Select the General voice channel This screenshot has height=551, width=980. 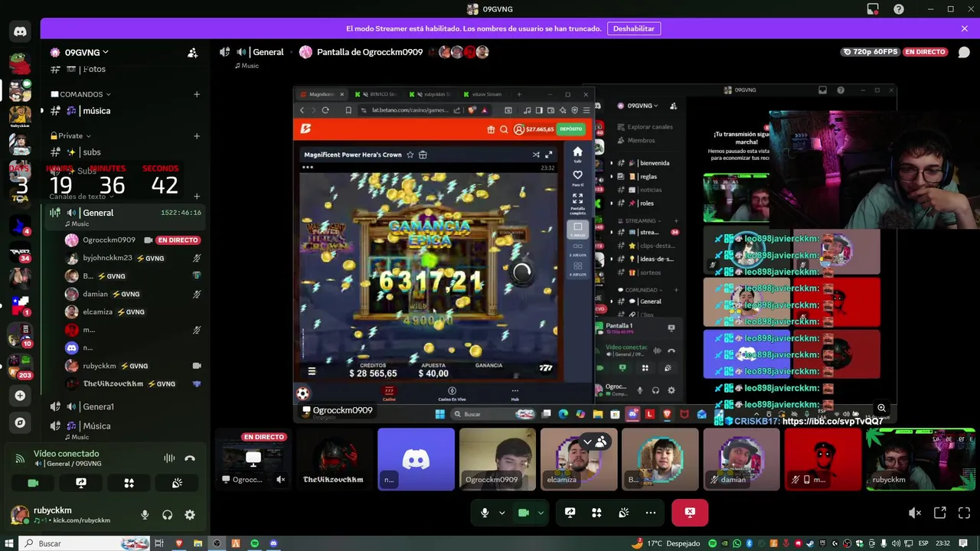(98, 213)
